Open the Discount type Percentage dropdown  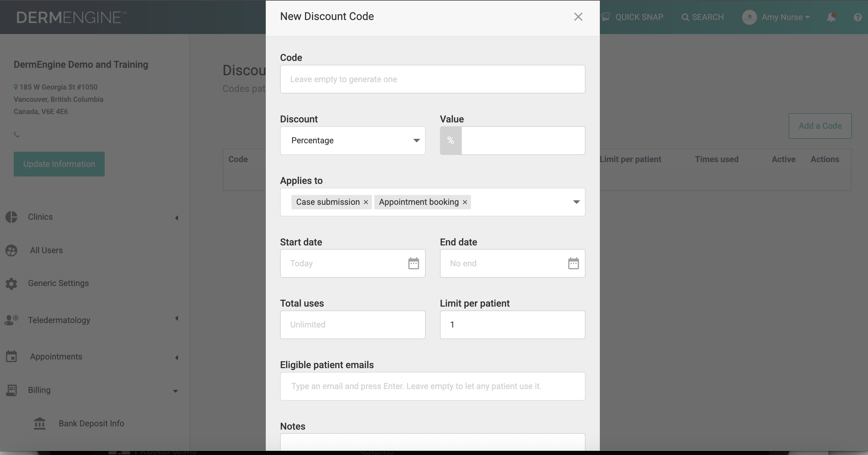coord(353,141)
